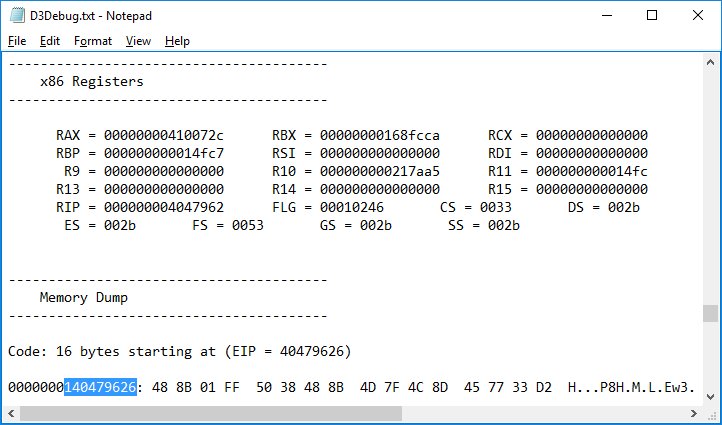
Task: Minimize the Notepad window
Action: [607, 15]
